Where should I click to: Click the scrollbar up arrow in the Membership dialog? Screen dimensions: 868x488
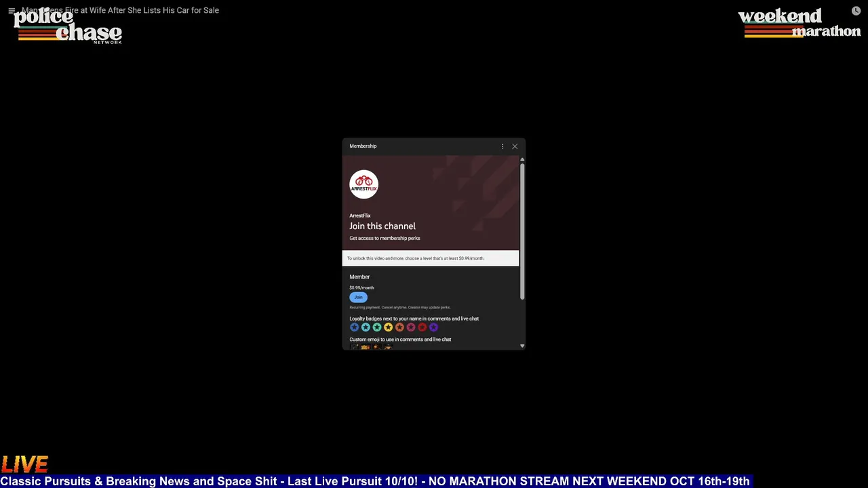click(x=522, y=159)
